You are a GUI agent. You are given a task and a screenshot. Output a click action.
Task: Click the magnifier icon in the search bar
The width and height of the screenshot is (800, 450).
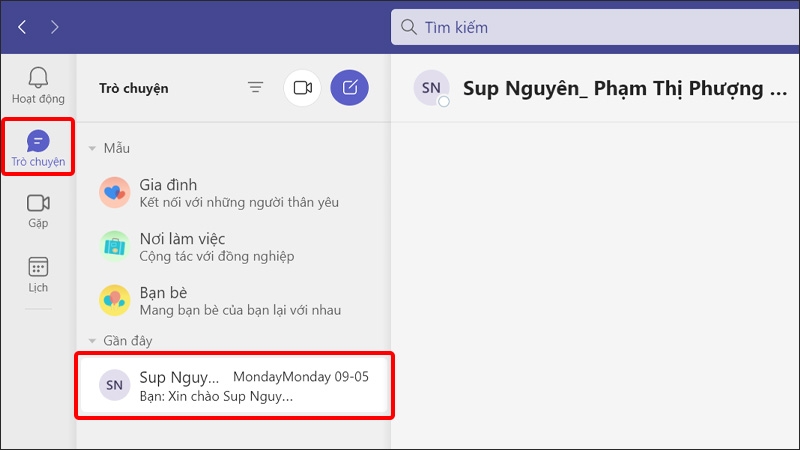click(x=409, y=27)
